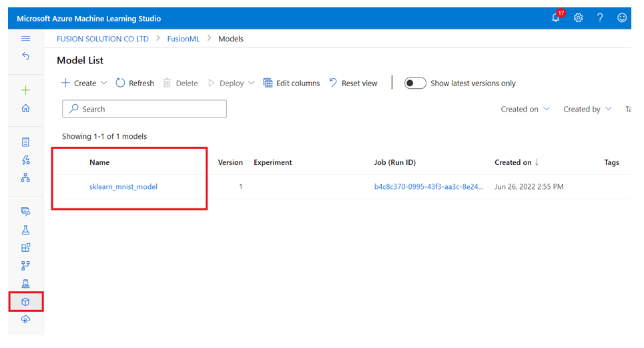Open Components sidebar icon
644x348 pixels.
point(25,247)
